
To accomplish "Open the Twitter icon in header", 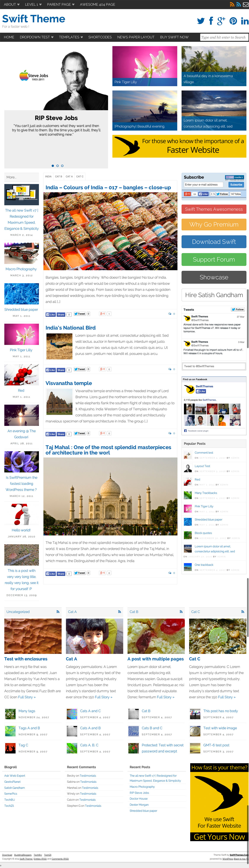I will coord(201,21).
